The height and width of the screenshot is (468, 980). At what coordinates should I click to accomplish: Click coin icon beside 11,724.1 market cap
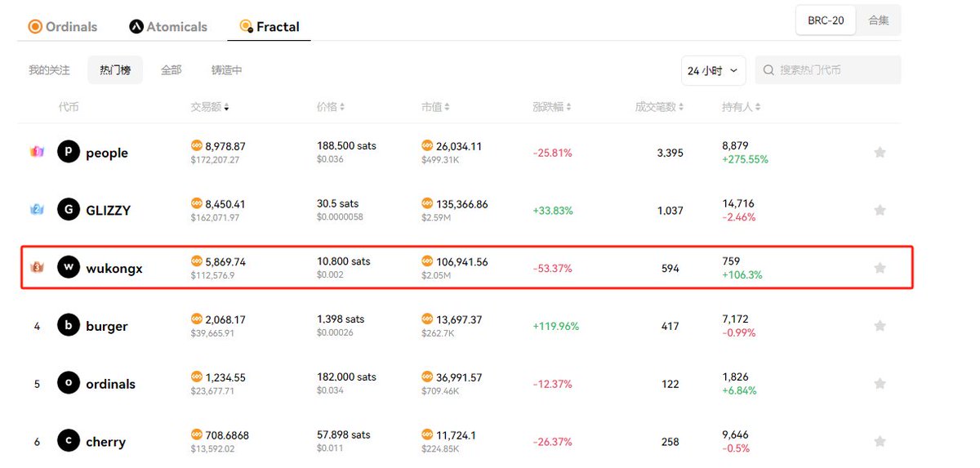point(427,435)
